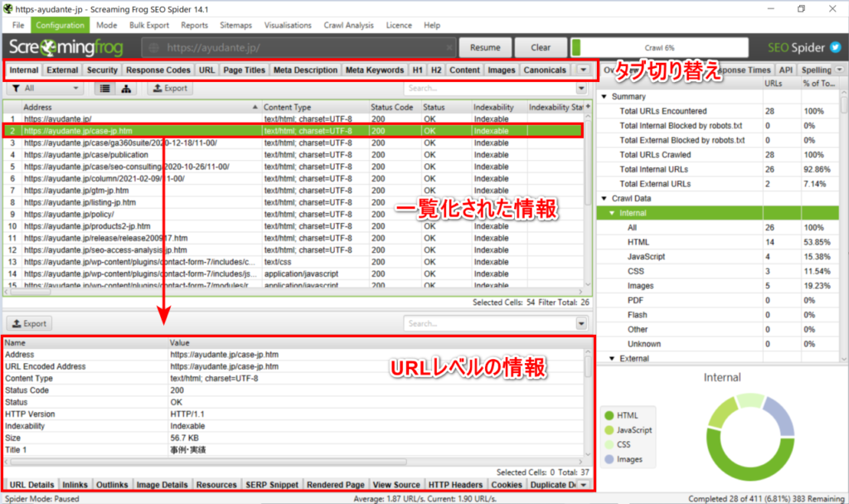Screen dimensions: 849x504
Task: Click HTTP Version value HTTP/1.1
Action: tap(187, 414)
